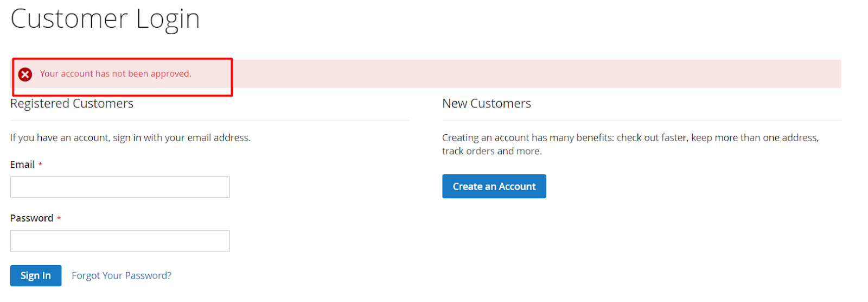Image resolution: width=868 pixels, height=302 pixels.
Task: Click the Customer Login page heading
Action: [x=105, y=19]
